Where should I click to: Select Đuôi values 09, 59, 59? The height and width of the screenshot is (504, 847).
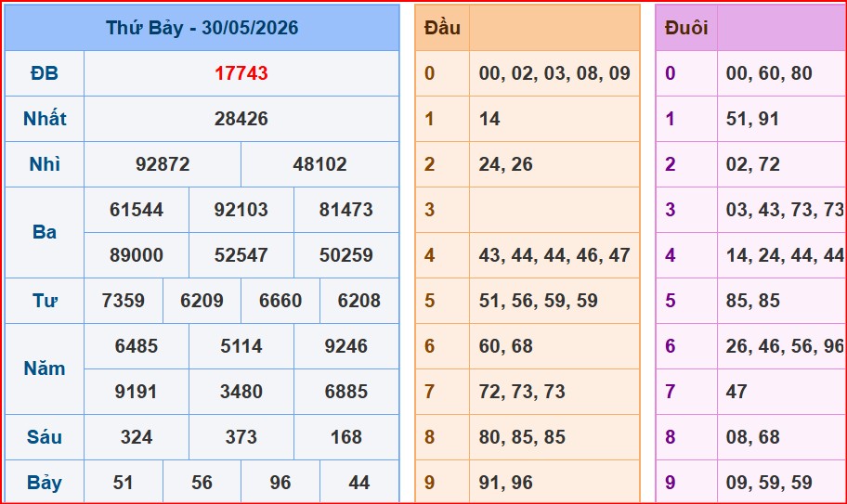coord(769,483)
